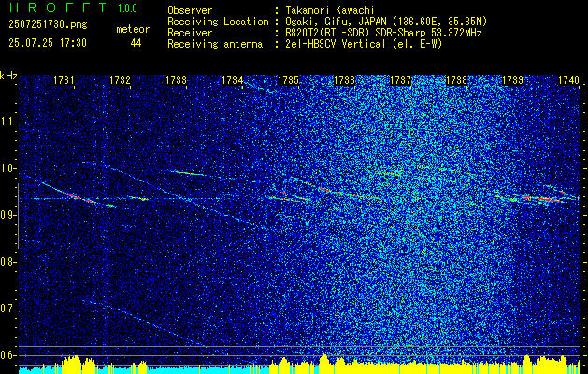Click the 0.6 kHz axis label
The height and width of the screenshot is (374, 588).
(x=7, y=355)
